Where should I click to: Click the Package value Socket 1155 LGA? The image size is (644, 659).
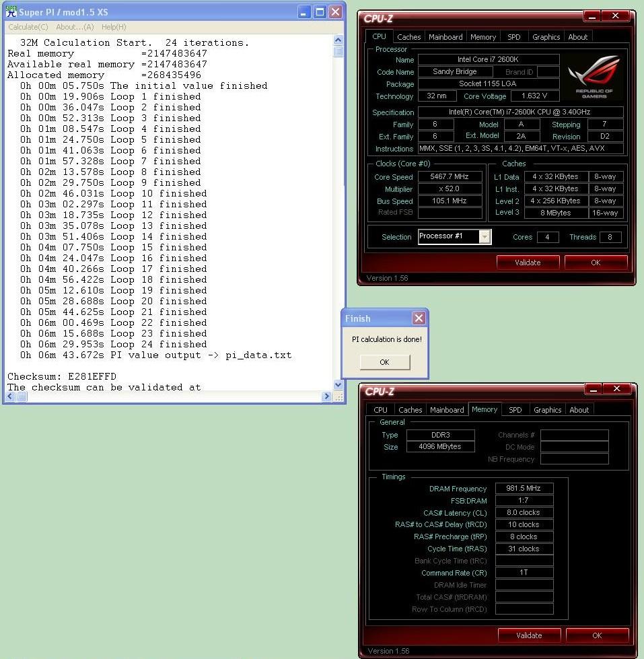[x=488, y=83]
